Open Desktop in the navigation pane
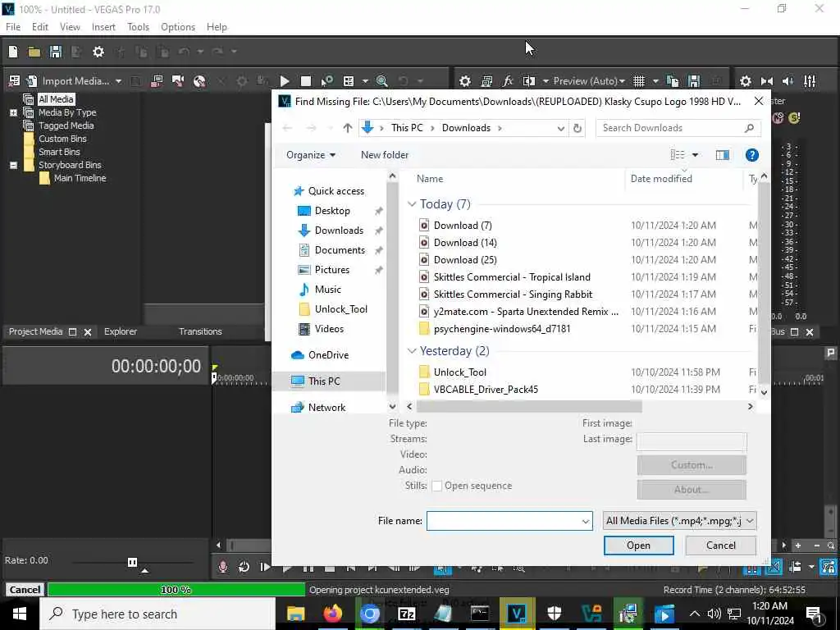 tap(332, 211)
